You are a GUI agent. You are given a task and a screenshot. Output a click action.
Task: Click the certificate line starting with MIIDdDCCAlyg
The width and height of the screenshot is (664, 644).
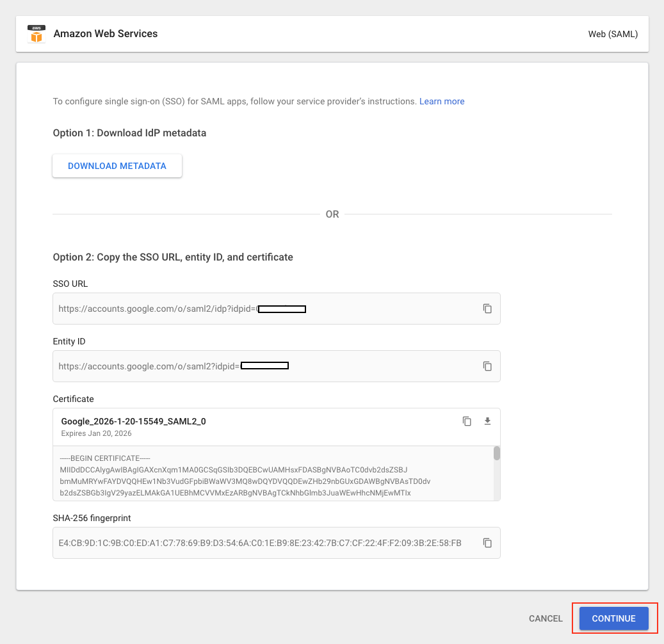pyautogui.click(x=233, y=470)
